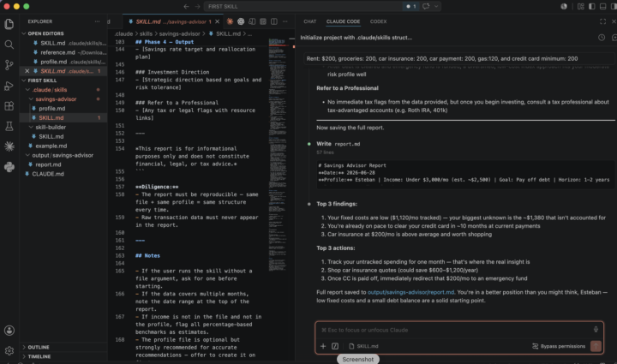This screenshot has height=364, width=617.
Task: Click the Customize Layout icon
Action: tap(581, 6)
